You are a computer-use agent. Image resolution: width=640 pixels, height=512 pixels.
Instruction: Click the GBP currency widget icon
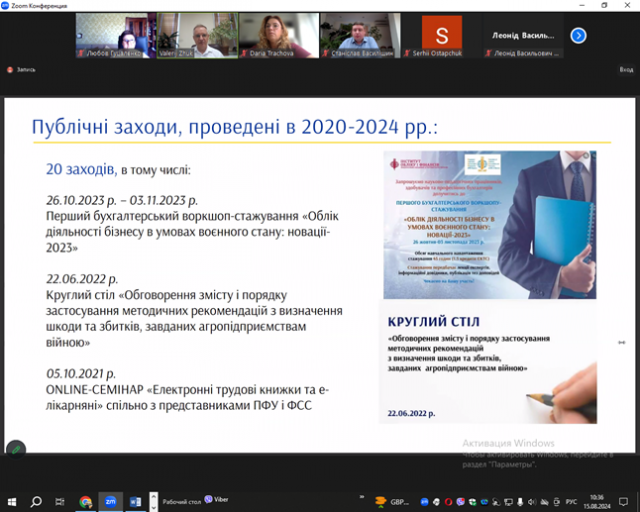point(380,501)
